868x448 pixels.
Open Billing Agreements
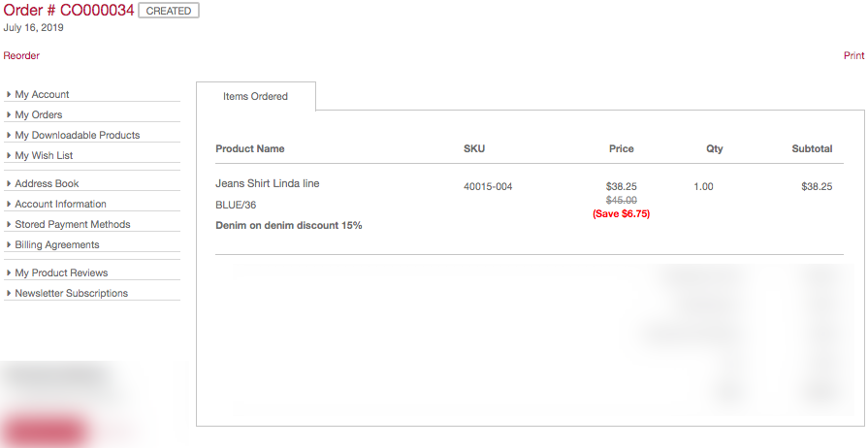[57, 245]
